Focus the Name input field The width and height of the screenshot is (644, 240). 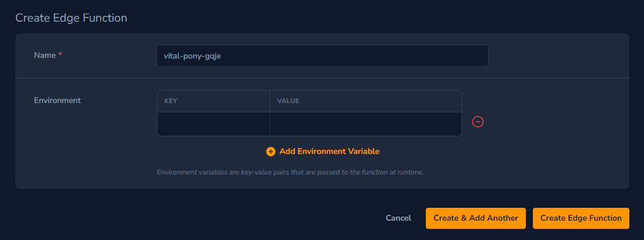tap(322, 56)
